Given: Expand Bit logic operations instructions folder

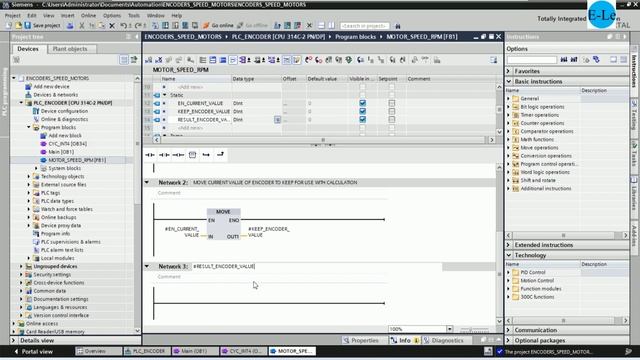Looking at the screenshot, I should pyautogui.click(x=509, y=107).
